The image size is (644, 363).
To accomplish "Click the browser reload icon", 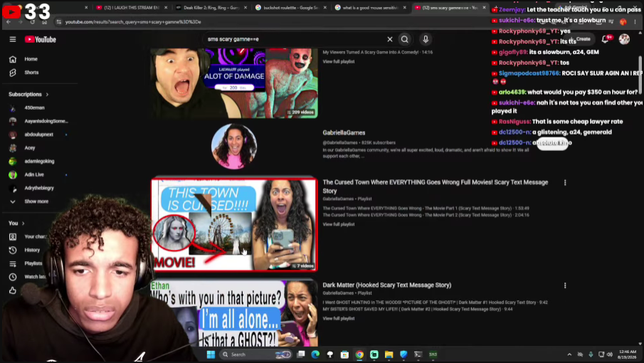I will [x=33, y=22].
